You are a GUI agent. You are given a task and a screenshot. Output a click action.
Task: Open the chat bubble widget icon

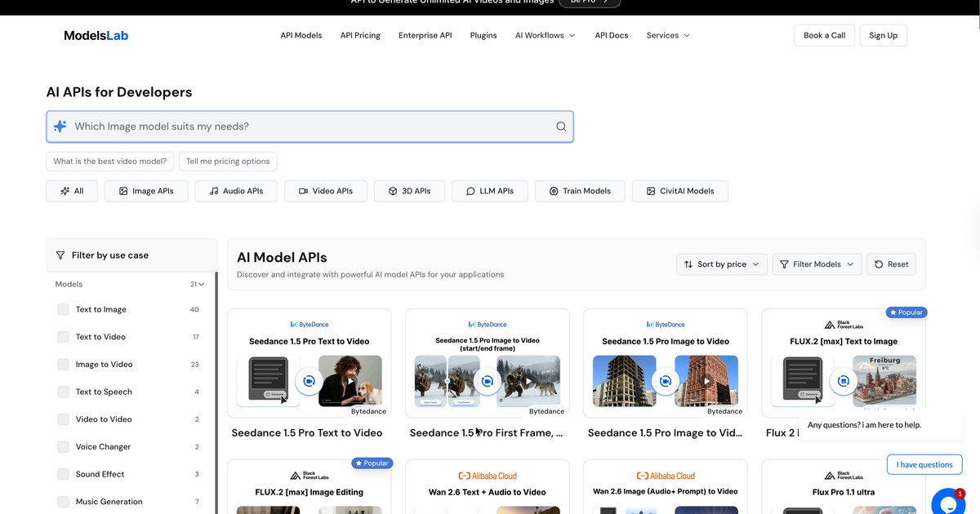(947, 503)
